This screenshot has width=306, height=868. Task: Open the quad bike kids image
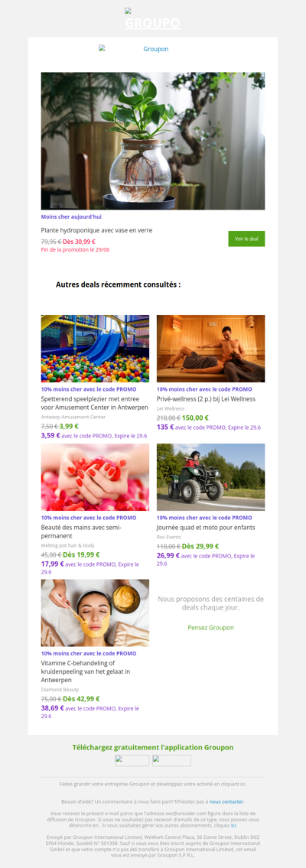[x=211, y=477]
